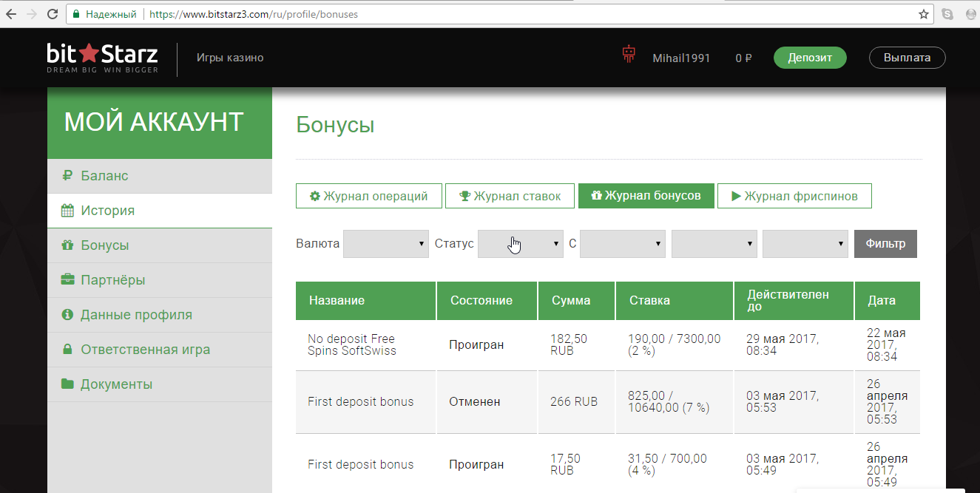Open Ответственная игра page
The height and width of the screenshot is (493, 980).
pyautogui.click(x=145, y=350)
